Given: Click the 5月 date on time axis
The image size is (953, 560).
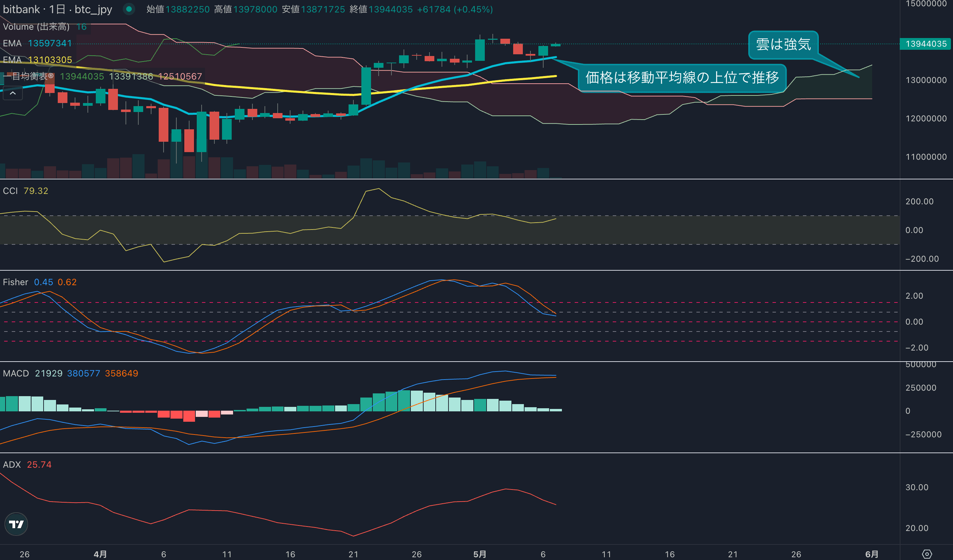Looking at the screenshot, I should coord(480,554).
